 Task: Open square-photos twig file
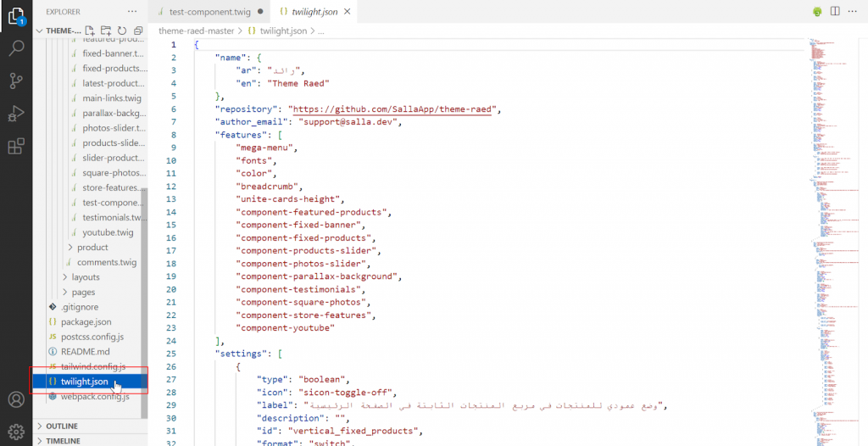(114, 173)
